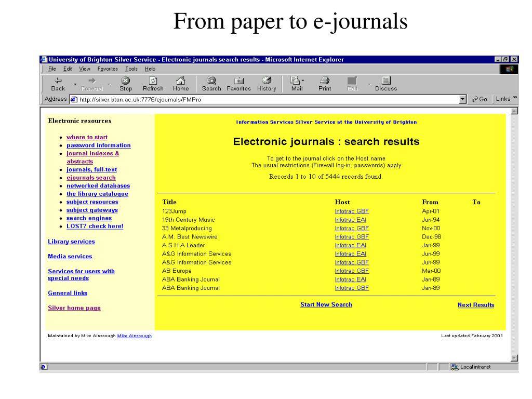
Task: Open the Back button history dropdown
Action: pos(75,84)
